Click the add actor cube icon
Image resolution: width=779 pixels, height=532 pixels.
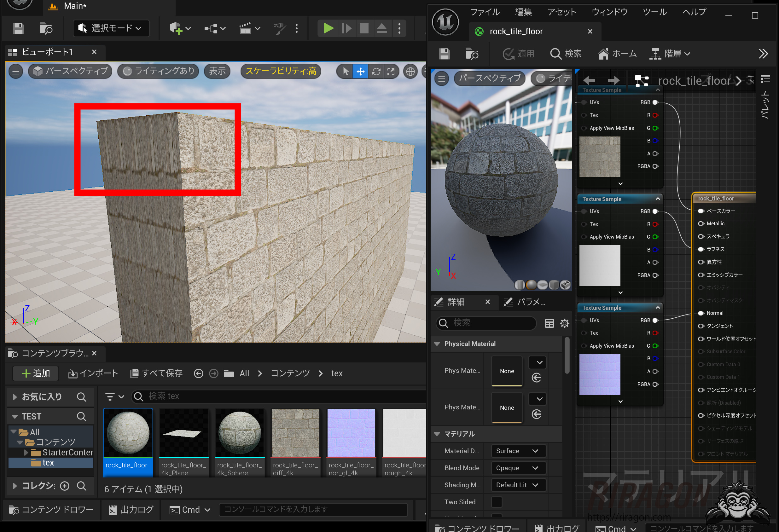click(176, 28)
